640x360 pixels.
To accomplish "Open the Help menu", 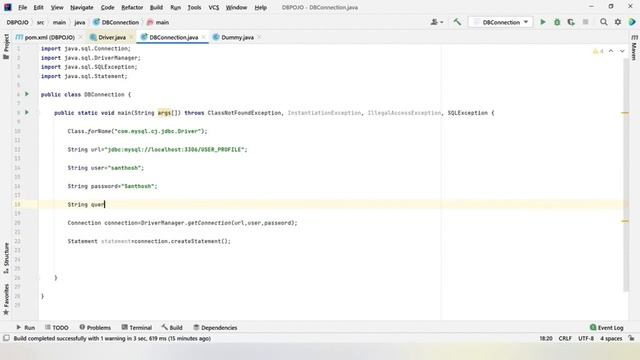I will click(x=260, y=7).
